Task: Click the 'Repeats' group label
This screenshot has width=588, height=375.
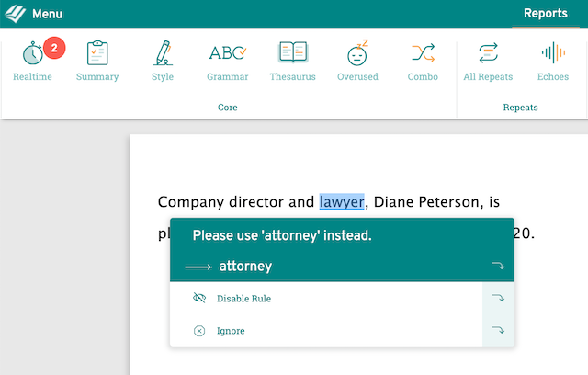Action: [x=521, y=108]
